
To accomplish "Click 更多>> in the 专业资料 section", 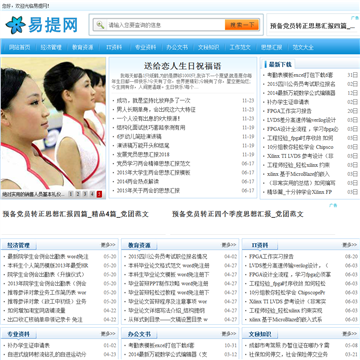I will (x=108, y=334).
